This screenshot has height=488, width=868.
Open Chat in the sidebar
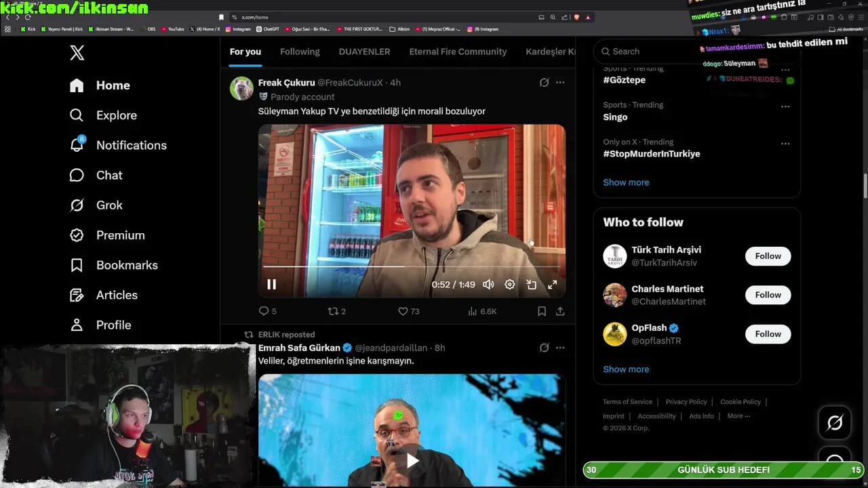(x=96, y=175)
